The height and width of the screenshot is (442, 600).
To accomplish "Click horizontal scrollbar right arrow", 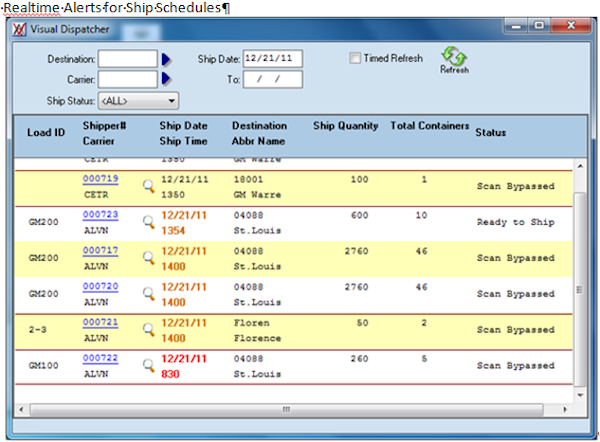I will tap(565, 409).
